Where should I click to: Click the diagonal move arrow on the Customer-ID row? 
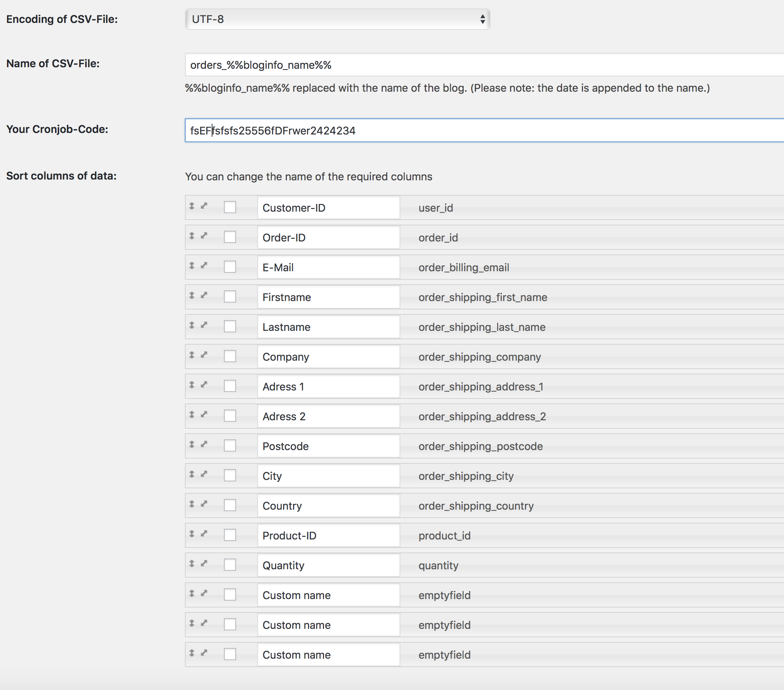(x=204, y=206)
